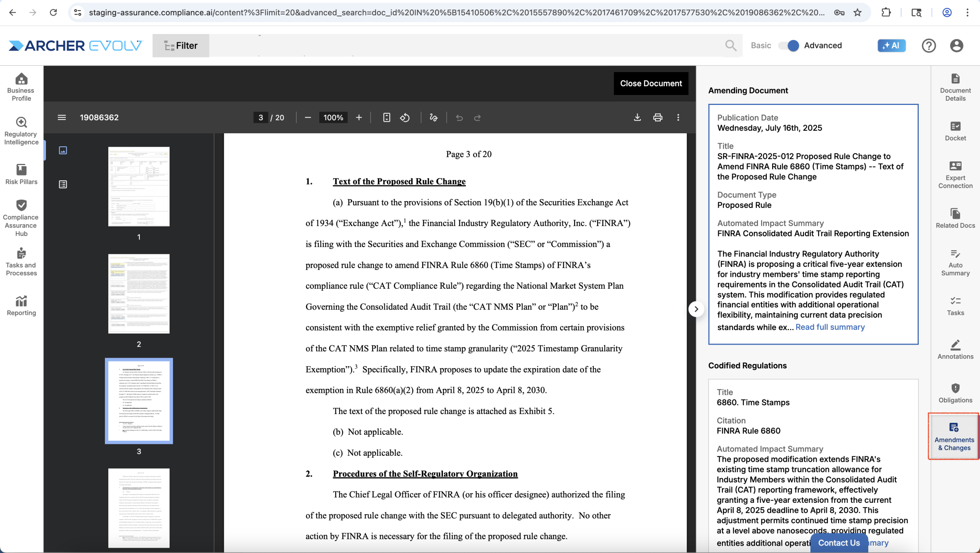Click 'Text of the Proposed Rule Change' heading
This screenshot has width=980, height=553.
[399, 182]
